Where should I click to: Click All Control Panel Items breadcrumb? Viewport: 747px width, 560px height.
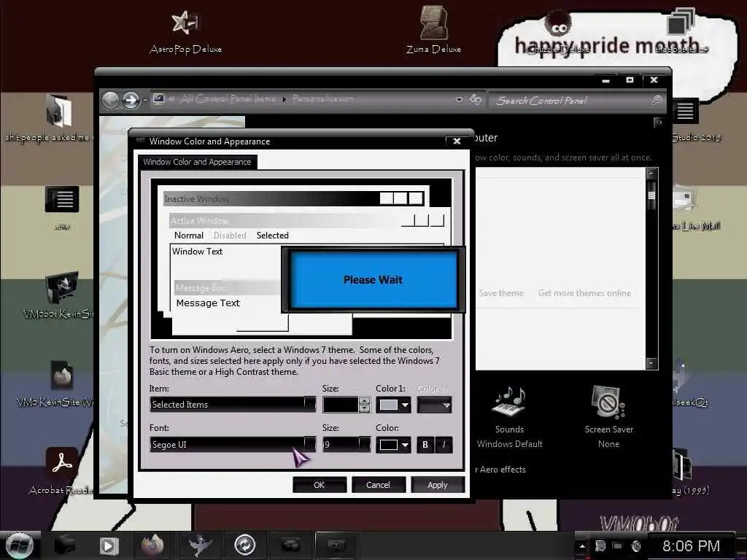[x=228, y=99]
